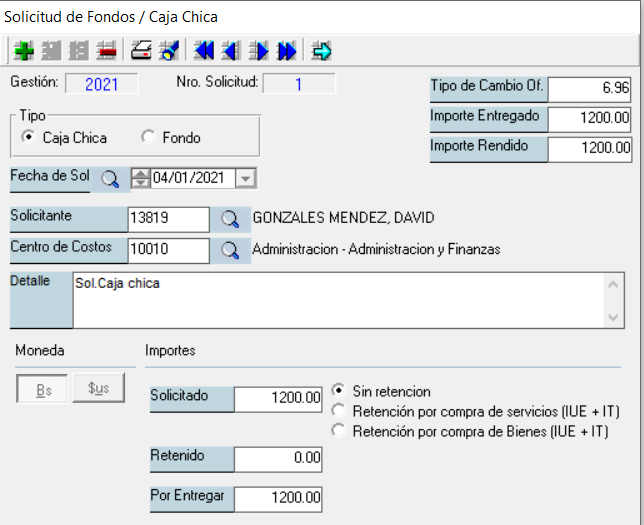The height and width of the screenshot is (525, 644).
Task: Click the Importe Entregado field
Action: point(589,118)
